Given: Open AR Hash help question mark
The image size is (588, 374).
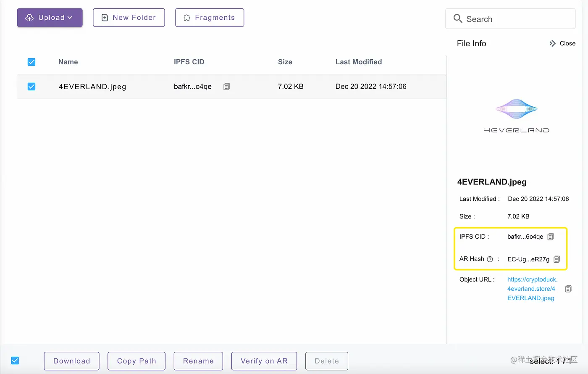Looking at the screenshot, I should click(490, 259).
